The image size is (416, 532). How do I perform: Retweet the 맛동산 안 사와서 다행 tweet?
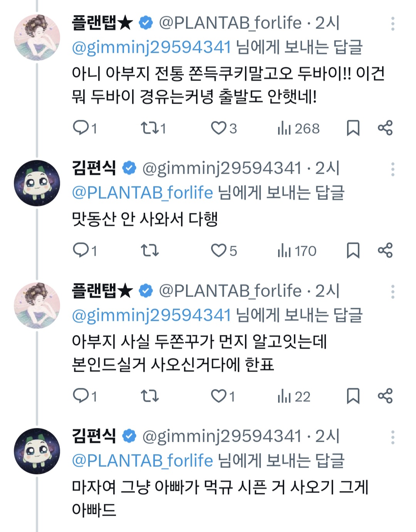click(149, 250)
